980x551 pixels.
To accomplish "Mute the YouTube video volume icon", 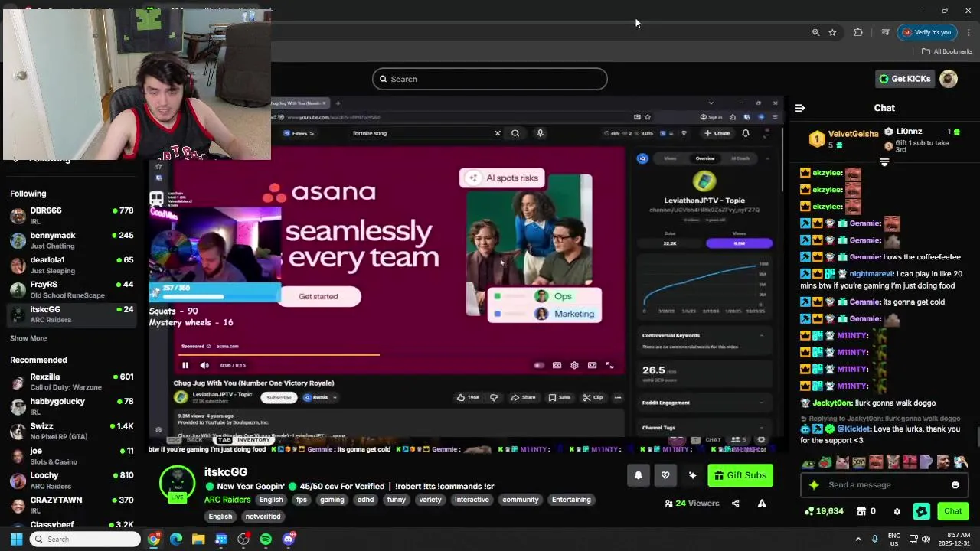I will point(204,365).
